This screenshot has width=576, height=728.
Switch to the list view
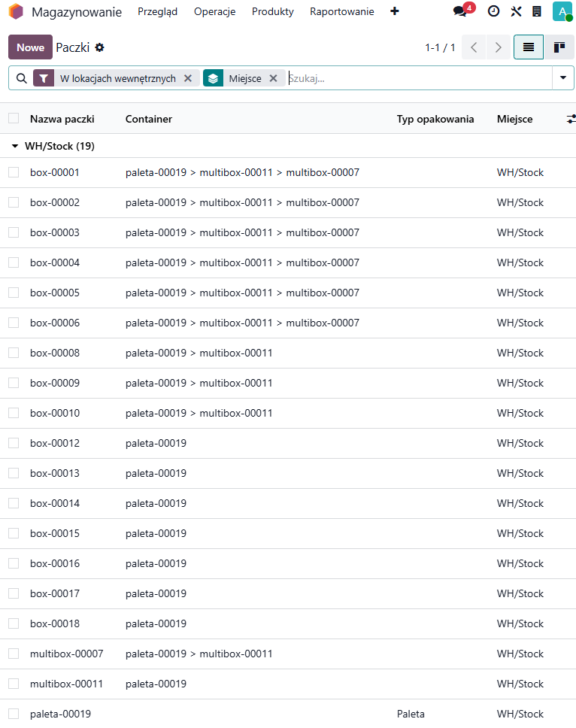click(x=529, y=47)
